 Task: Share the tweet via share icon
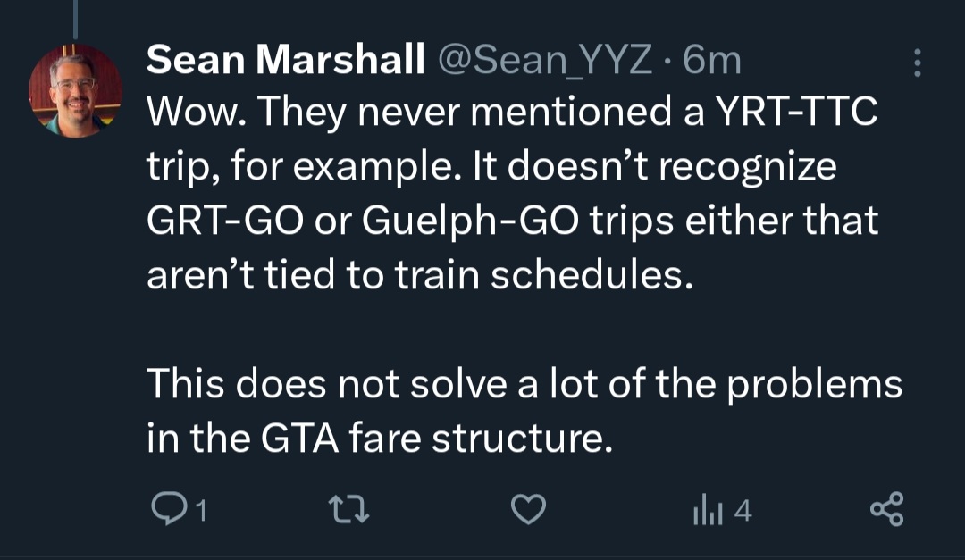pyautogui.click(x=886, y=510)
